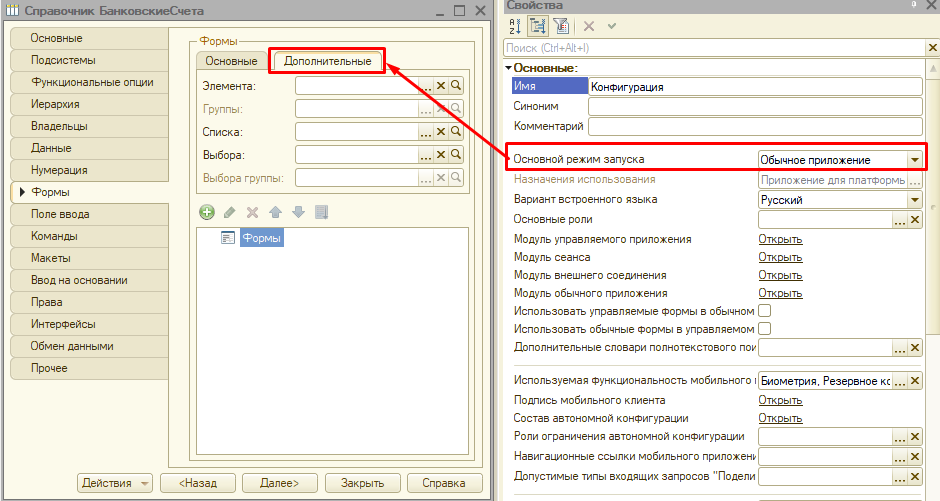Screen dimensions: 940x501
Task: Open selection dialog for Элемента field
Action: 426,86
